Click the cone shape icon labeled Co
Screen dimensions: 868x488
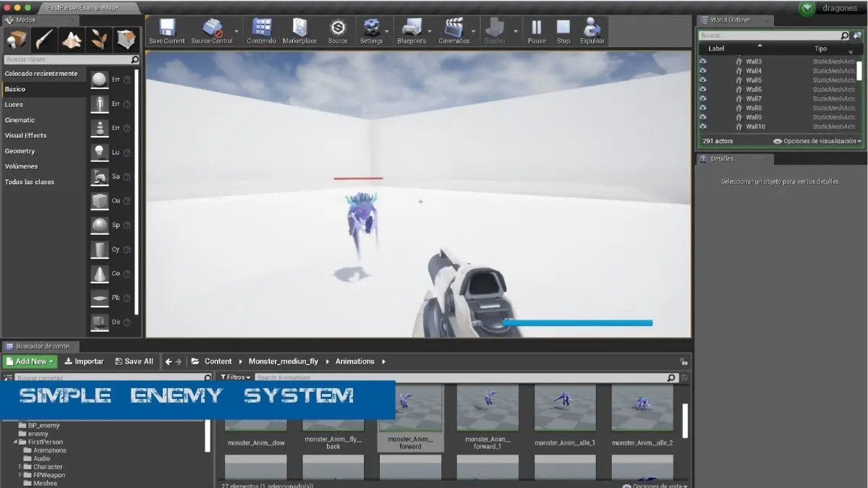pos(99,274)
